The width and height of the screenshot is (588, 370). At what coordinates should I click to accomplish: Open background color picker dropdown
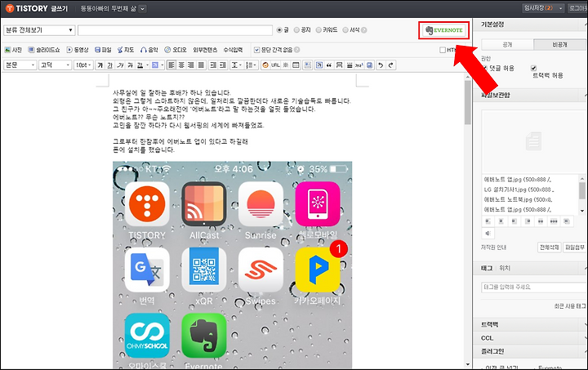[163, 65]
